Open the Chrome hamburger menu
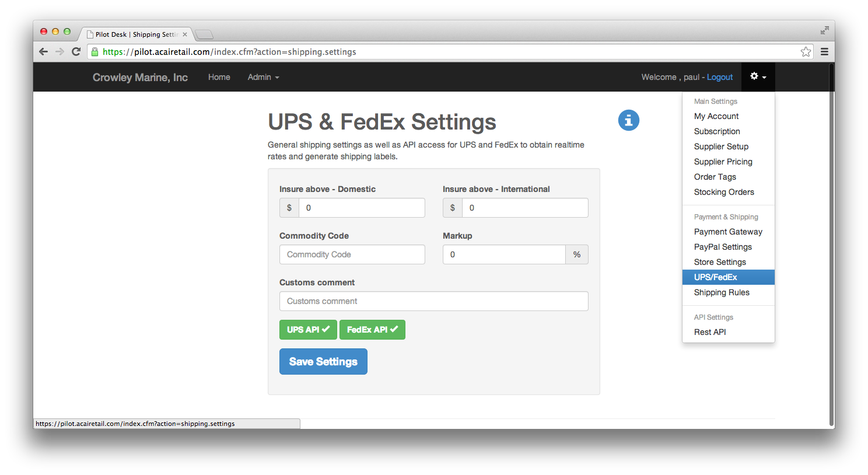 point(824,51)
